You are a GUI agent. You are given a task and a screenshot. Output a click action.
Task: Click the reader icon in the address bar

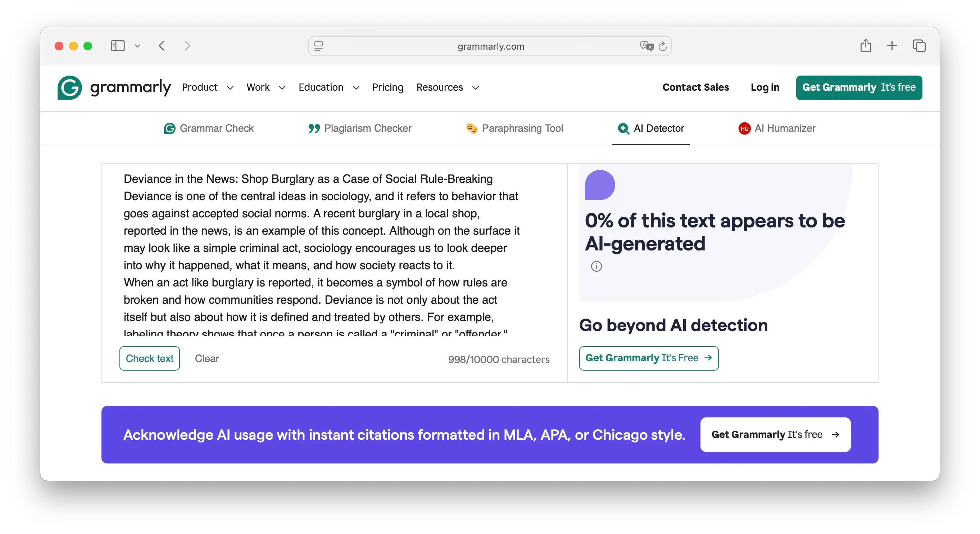point(318,46)
